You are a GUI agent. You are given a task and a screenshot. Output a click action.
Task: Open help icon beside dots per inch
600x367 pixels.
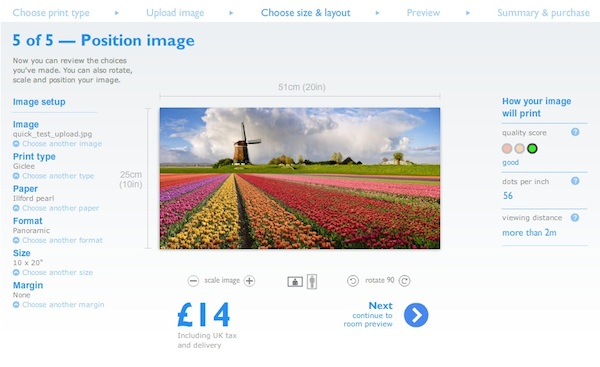tap(575, 181)
